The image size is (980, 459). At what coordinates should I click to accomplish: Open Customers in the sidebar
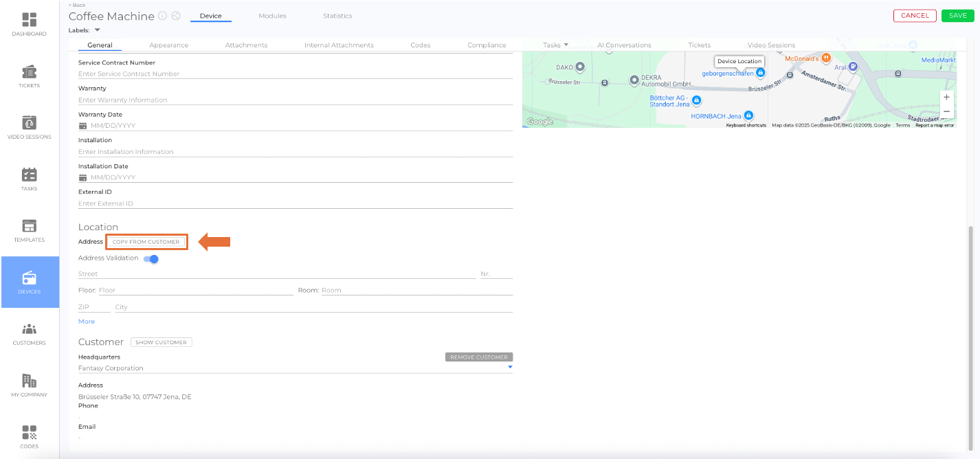[30, 333]
